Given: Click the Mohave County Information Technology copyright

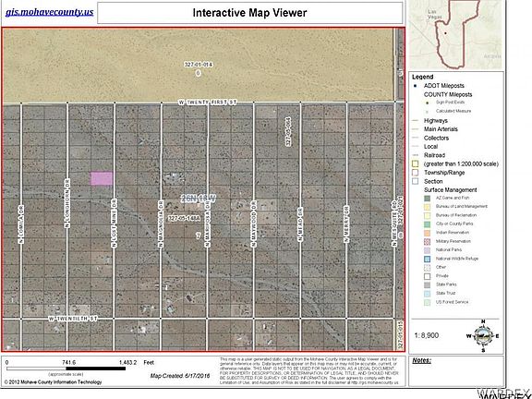Looking at the screenshot, I should pyautogui.click(x=53, y=382).
